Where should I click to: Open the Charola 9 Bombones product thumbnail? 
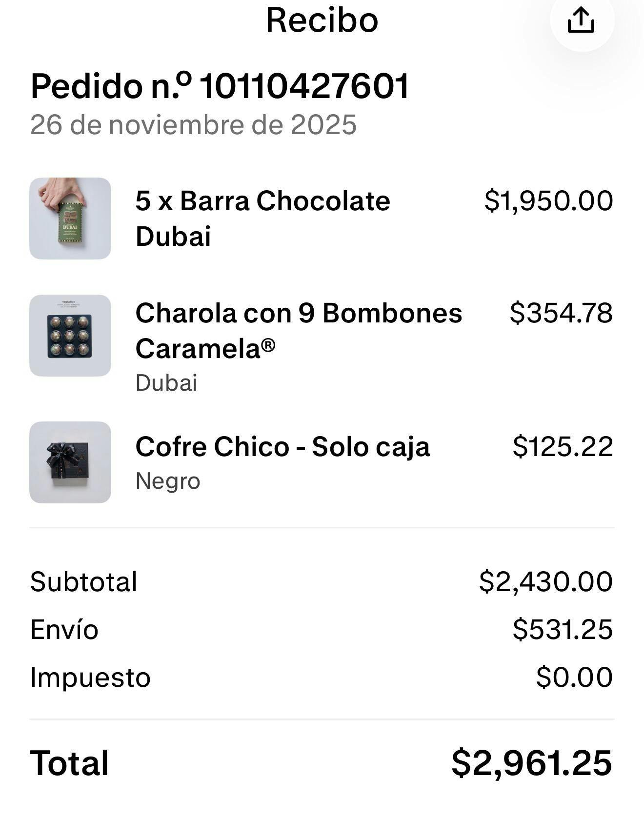pyautogui.click(x=70, y=336)
